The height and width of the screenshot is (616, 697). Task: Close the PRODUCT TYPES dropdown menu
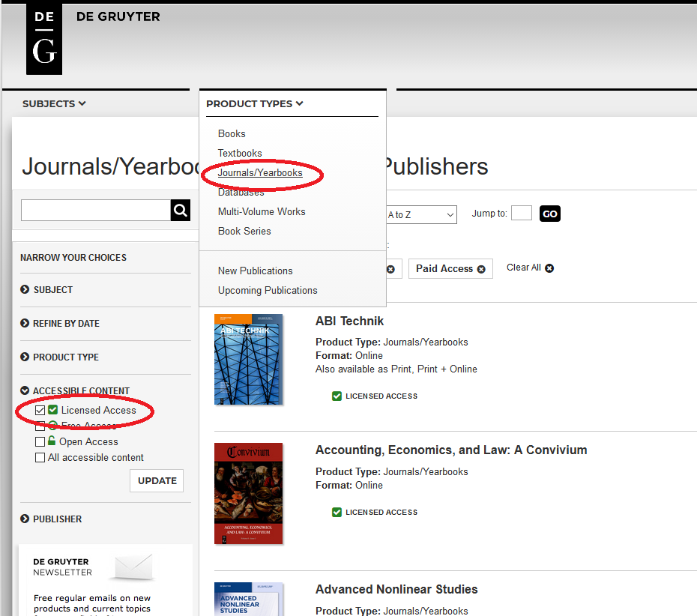[x=255, y=103]
